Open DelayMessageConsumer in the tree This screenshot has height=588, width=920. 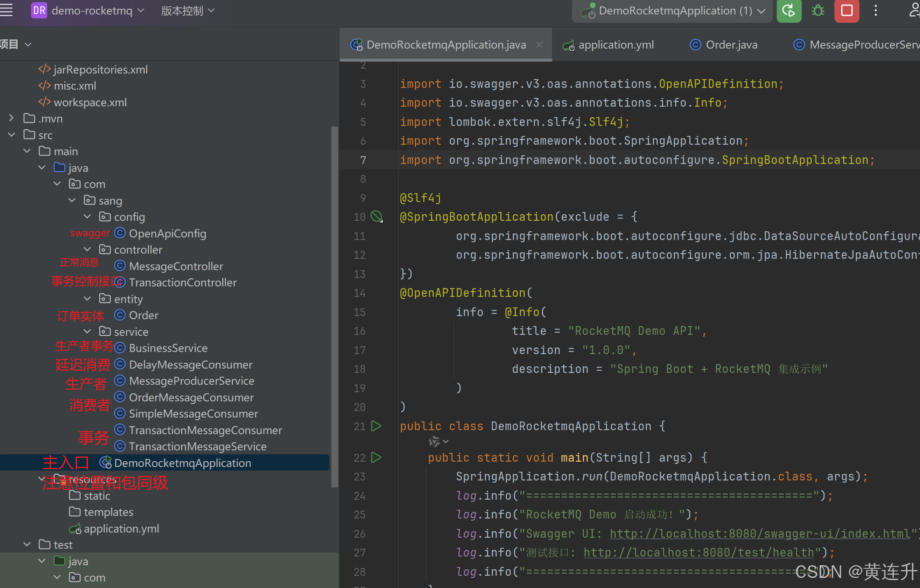[191, 364]
